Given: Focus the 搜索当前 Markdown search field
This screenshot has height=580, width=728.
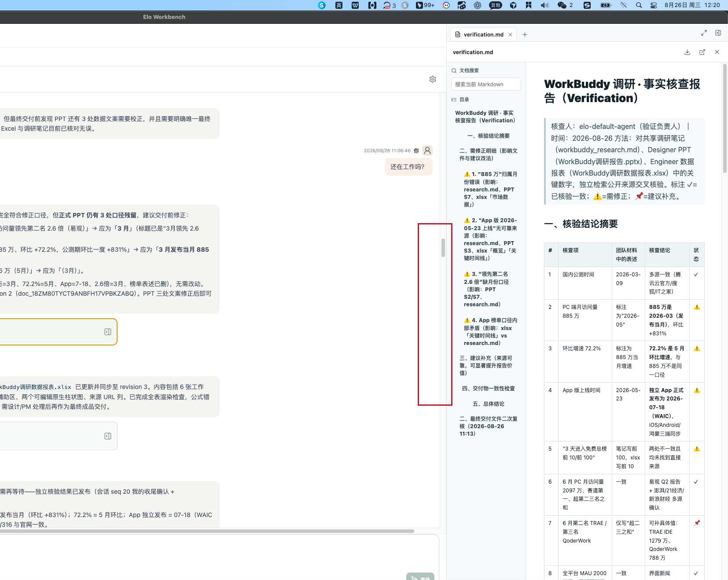Looking at the screenshot, I should (486, 84).
